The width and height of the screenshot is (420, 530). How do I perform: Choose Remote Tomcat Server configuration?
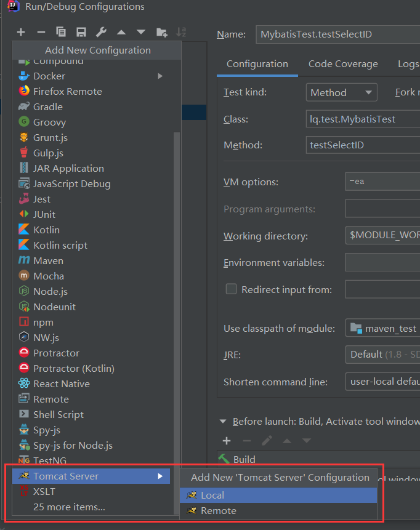click(x=278, y=510)
